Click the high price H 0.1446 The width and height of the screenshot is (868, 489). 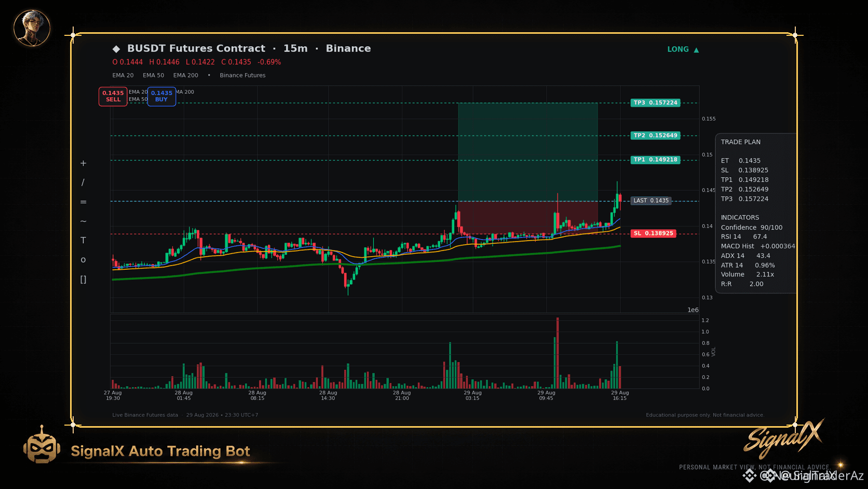pyautogui.click(x=165, y=62)
